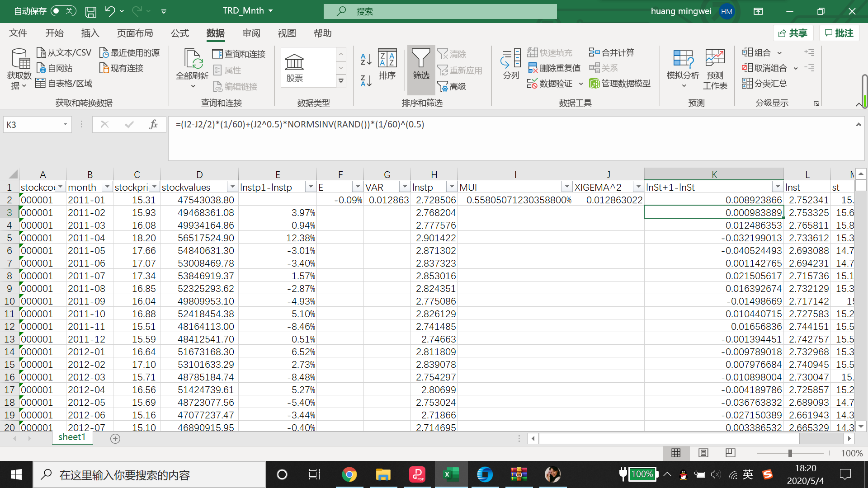The height and width of the screenshot is (488, 868).
Task: Open the Formulas ribbon tab
Action: point(179,33)
